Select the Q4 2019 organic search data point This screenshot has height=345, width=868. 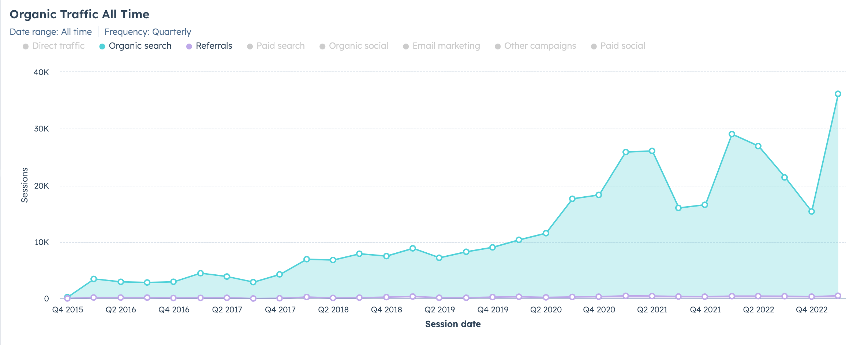click(493, 247)
